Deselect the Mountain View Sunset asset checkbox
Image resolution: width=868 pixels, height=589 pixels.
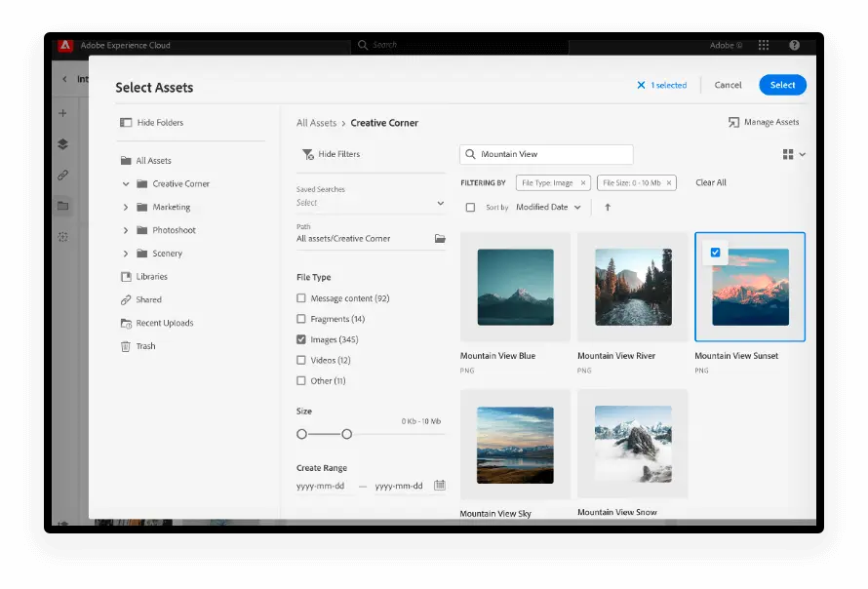pos(715,252)
